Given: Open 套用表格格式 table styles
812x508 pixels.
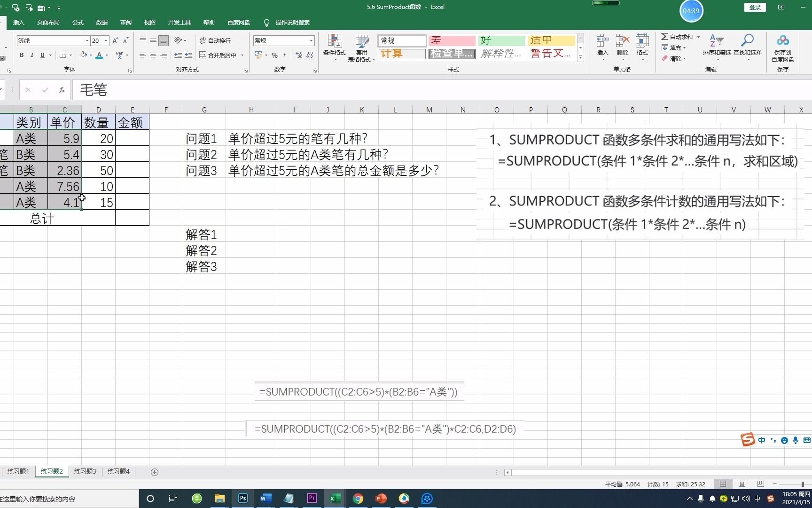Looking at the screenshot, I should [361, 48].
